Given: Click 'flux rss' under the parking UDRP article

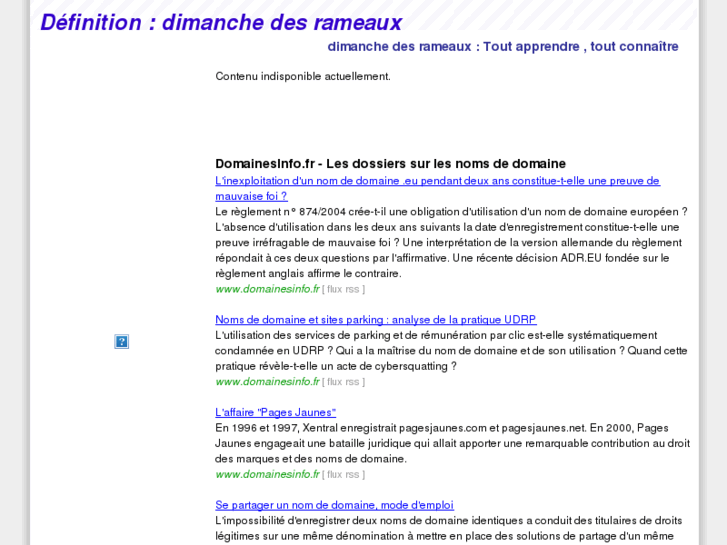Looking at the screenshot, I should pyautogui.click(x=343, y=382).
